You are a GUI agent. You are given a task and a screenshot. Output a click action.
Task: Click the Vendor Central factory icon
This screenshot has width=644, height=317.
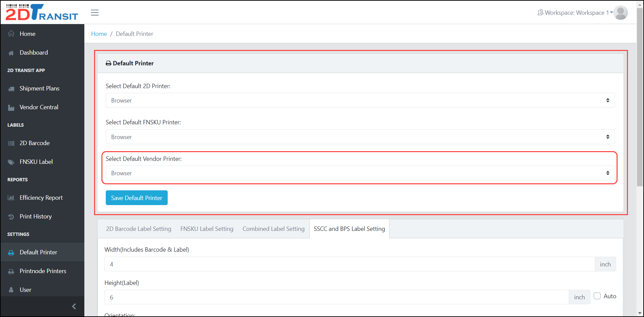pos(11,108)
